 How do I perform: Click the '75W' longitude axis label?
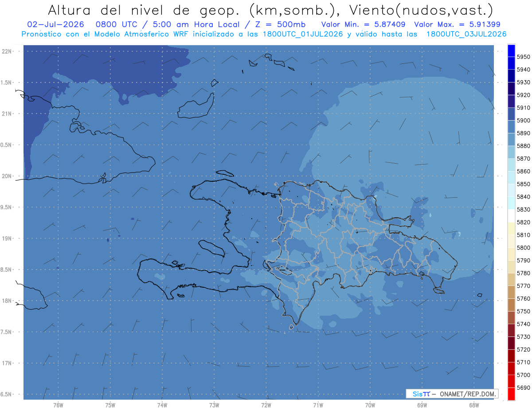click(110, 405)
